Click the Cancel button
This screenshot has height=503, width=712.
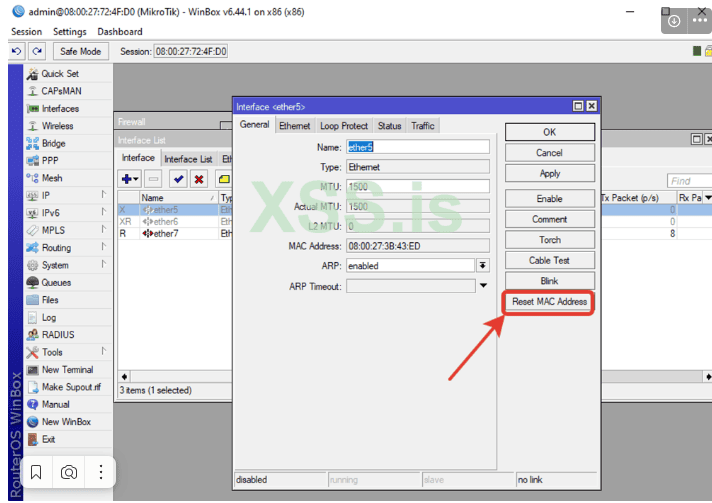click(549, 153)
